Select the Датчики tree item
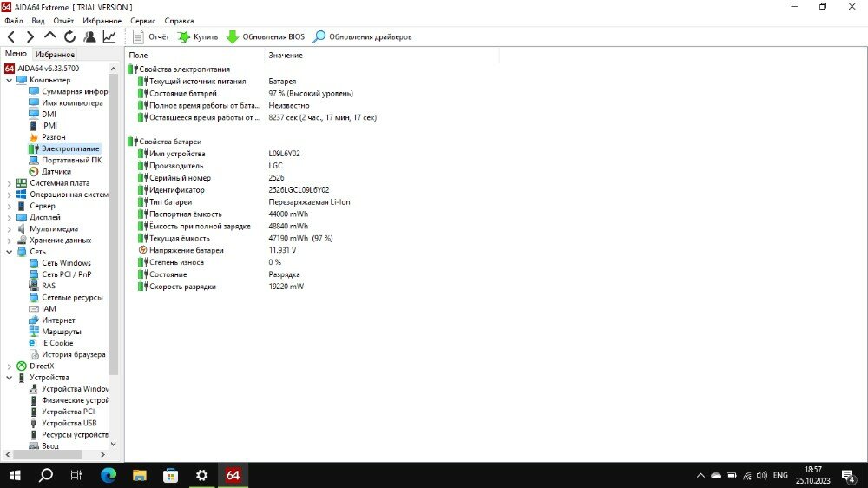868x488 pixels. point(49,172)
